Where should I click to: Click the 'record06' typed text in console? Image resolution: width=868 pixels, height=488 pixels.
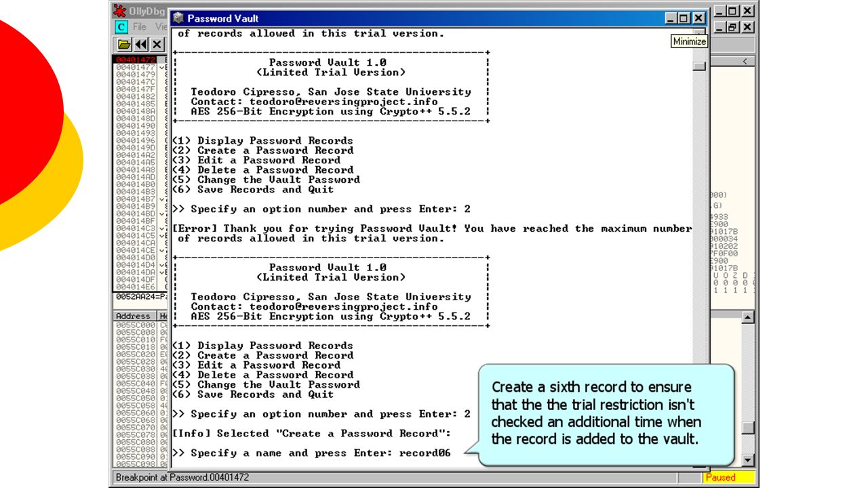coord(425,453)
